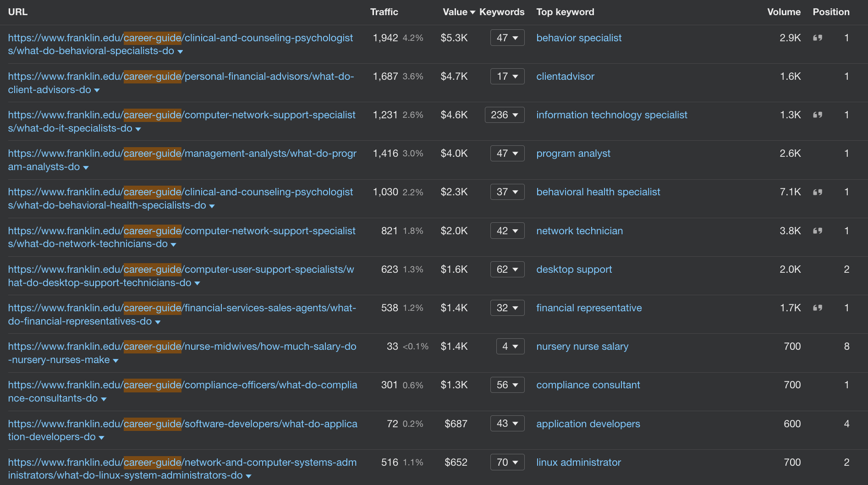Expand URL menu arrow for behavioral-health-specialists-do
The height and width of the screenshot is (485, 868).
212,206
